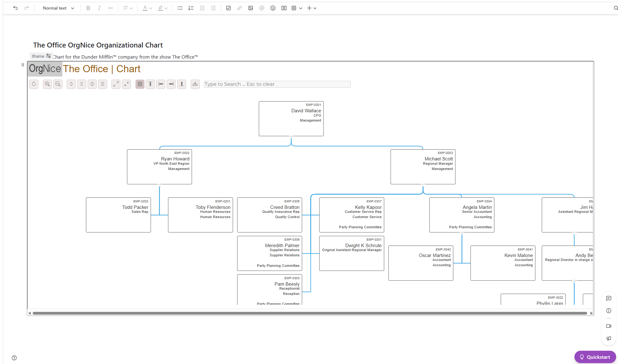Select the Oscar Martinez card

[421, 263]
